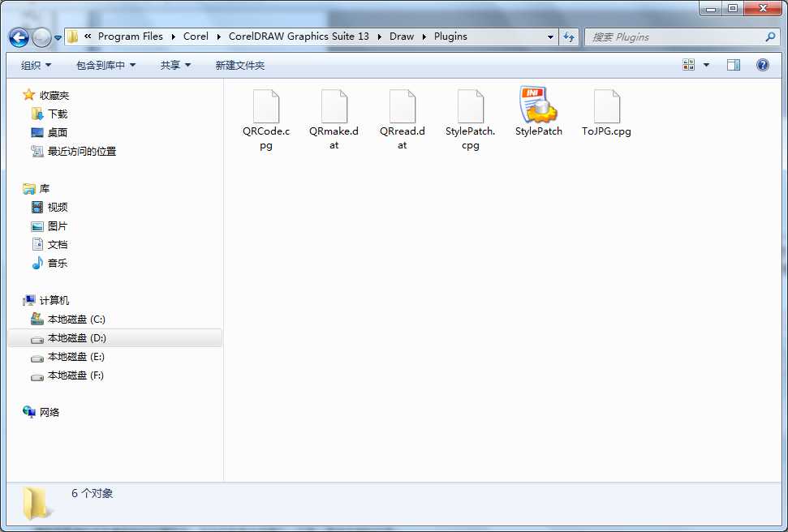Select the QRmake.dat file icon
Screen dimensions: 788x532
[x=334, y=106]
